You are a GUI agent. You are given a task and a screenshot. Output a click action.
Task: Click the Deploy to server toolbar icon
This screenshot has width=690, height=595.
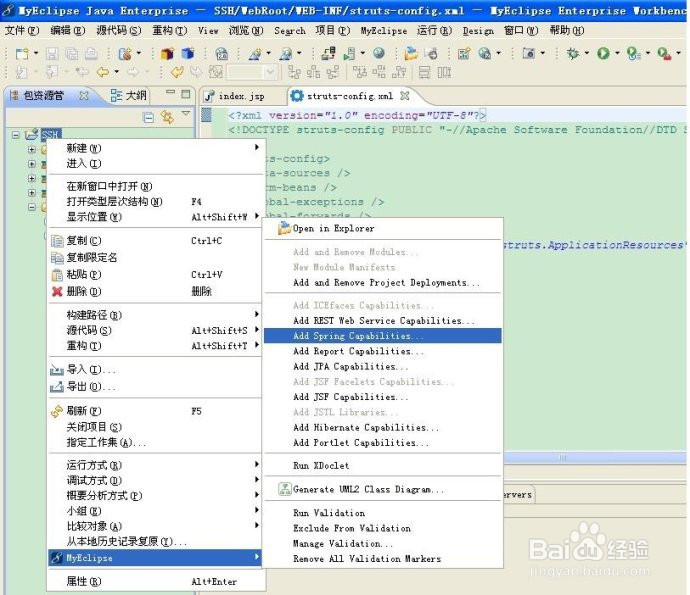[328, 54]
